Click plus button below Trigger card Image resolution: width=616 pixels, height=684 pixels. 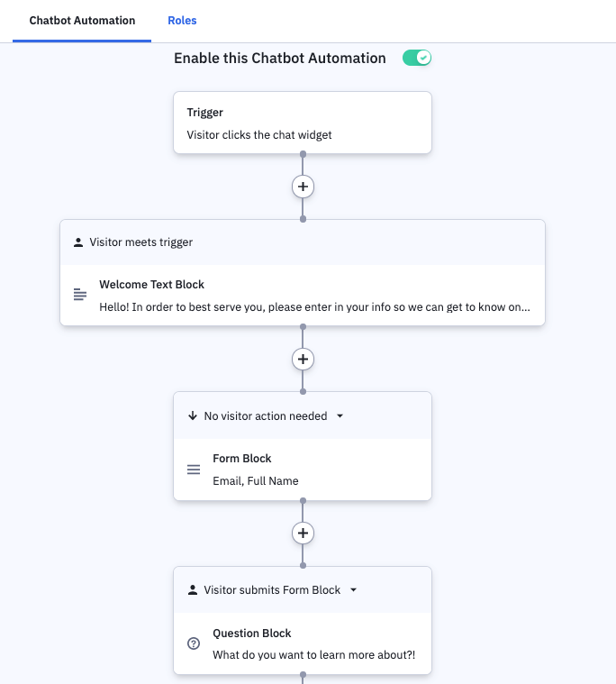[x=303, y=187]
